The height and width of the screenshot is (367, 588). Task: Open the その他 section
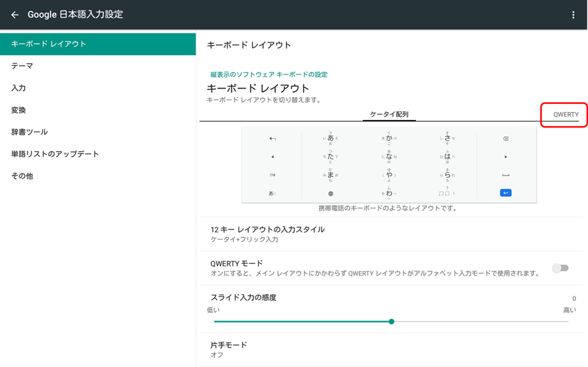coord(98,176)
